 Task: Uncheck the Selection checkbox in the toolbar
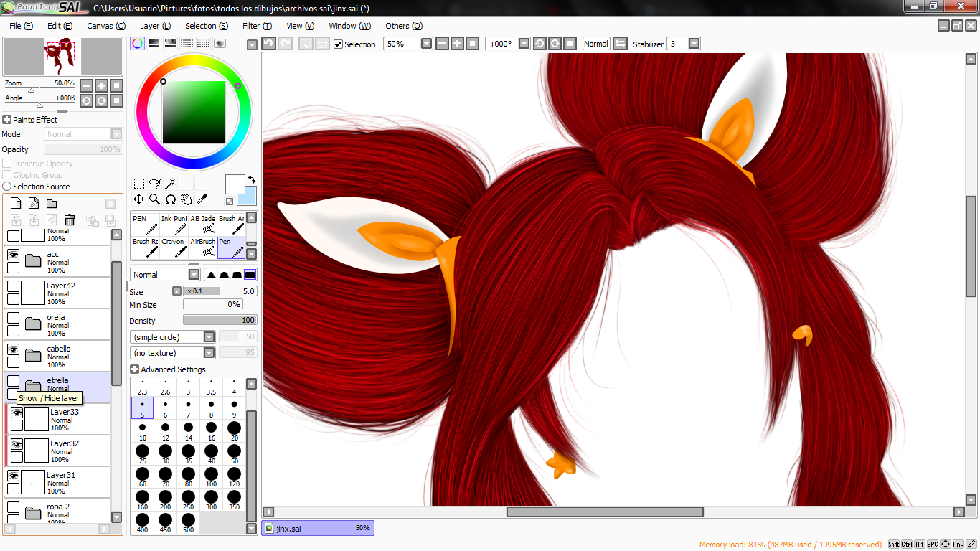click(x=339, y=44)
